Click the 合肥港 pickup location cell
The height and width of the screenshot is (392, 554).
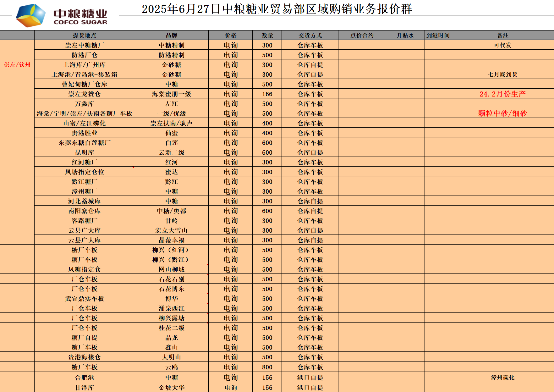point(84,378)
